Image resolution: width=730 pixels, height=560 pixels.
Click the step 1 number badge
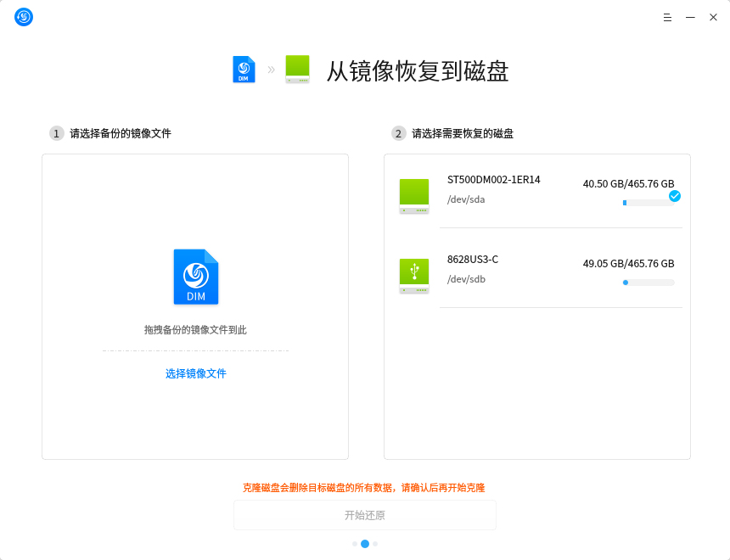[57, 133]
